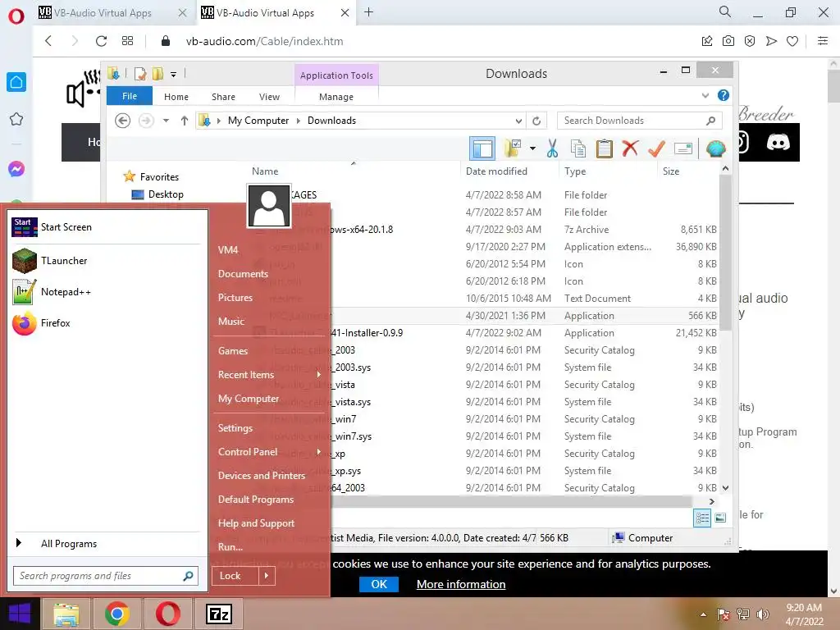Click the Size column header
840x630 pixels.
671,171
